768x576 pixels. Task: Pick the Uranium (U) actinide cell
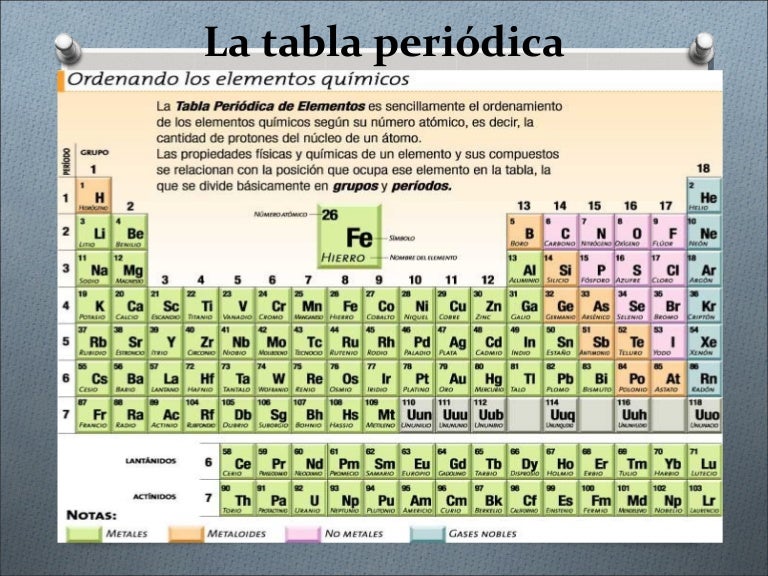tap(312, 497)
